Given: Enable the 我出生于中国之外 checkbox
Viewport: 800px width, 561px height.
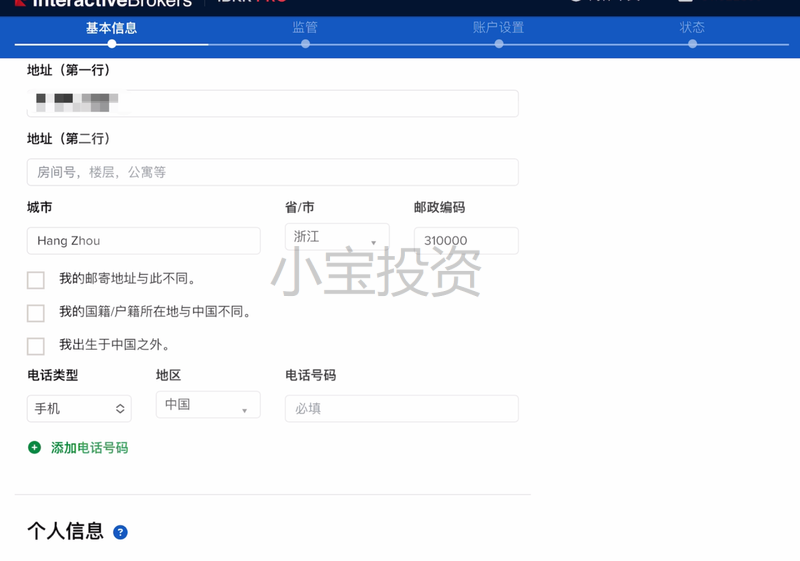Looking at the screenshot, I should pyautogui.click(x=36, y=346).
